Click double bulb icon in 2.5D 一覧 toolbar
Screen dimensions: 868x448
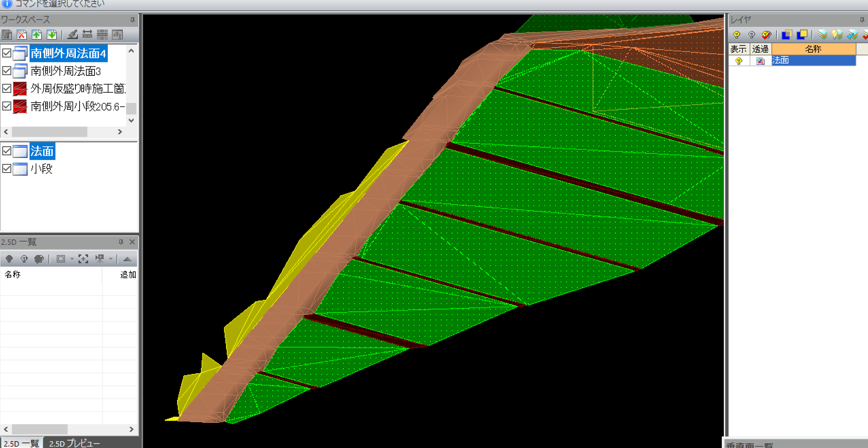click(39, 259)
